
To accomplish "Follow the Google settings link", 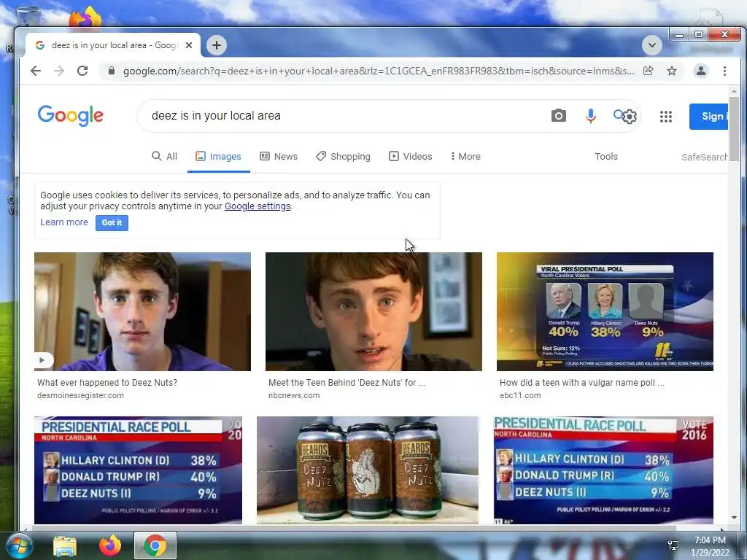I will (258, 206).
